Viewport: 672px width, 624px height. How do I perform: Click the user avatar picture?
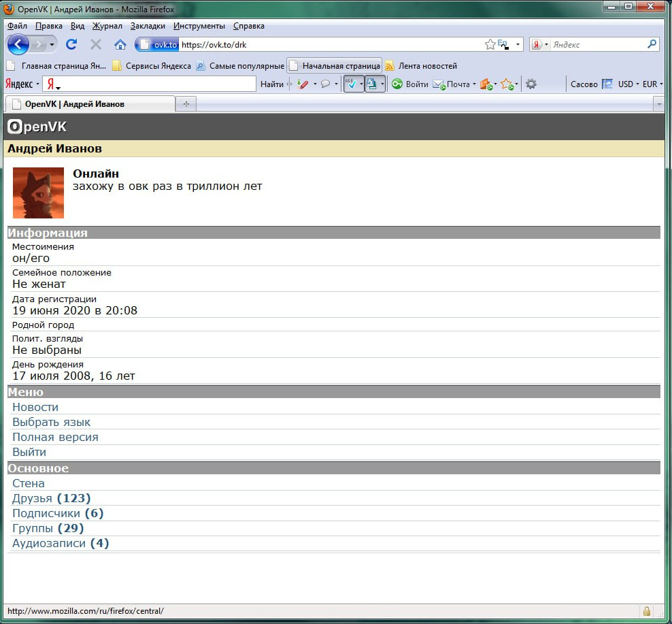(x=38, y=193)
